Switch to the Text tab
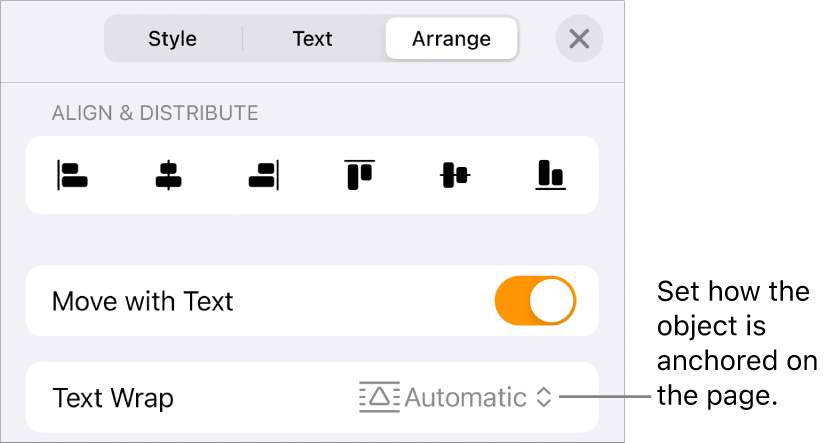 coord(312,39)
